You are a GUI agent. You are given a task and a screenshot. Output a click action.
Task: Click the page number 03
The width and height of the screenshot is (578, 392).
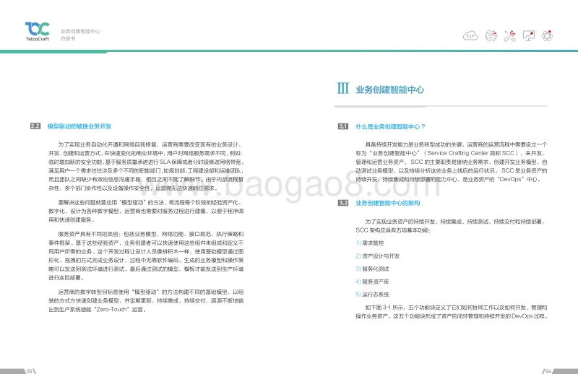point(30,371)
